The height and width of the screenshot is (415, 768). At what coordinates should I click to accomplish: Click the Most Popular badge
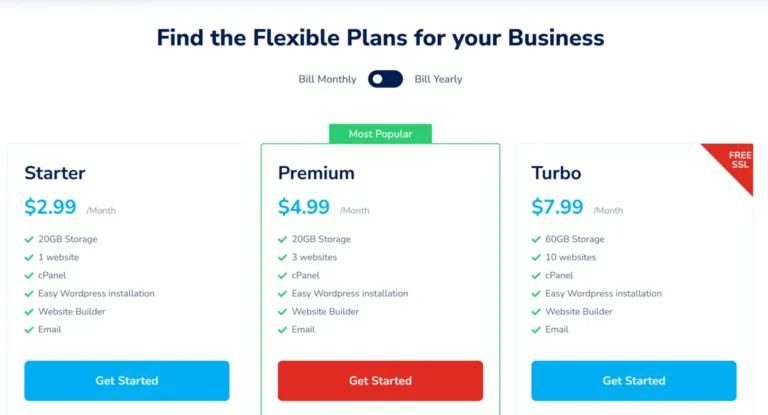(380, 134)
